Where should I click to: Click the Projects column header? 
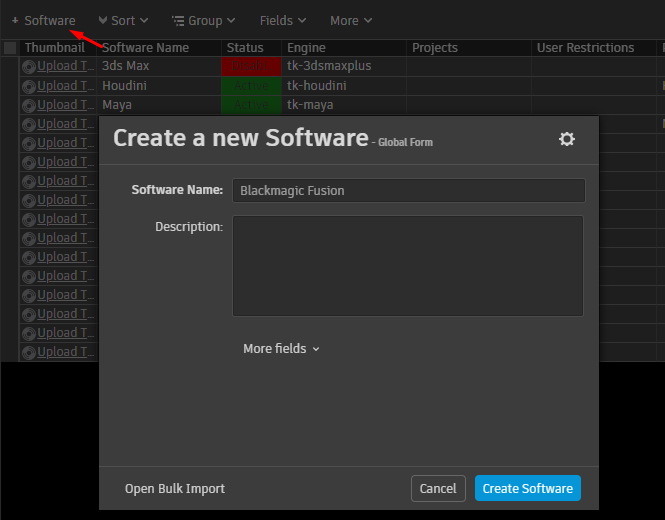469,48
